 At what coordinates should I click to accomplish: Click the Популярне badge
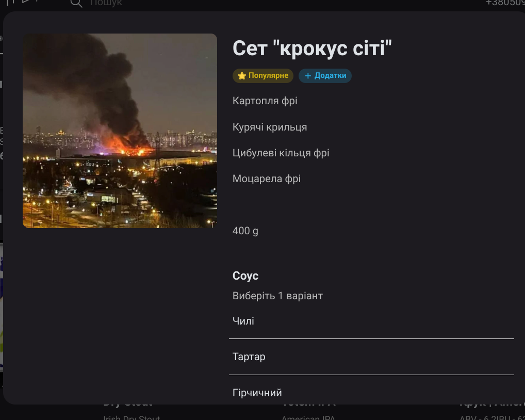tap(263, 76)
